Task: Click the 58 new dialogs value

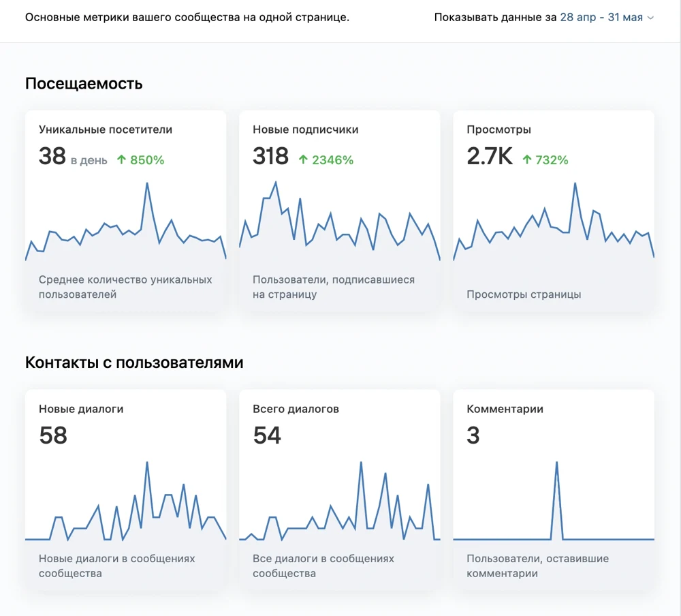Action: (x=53, y=435)
